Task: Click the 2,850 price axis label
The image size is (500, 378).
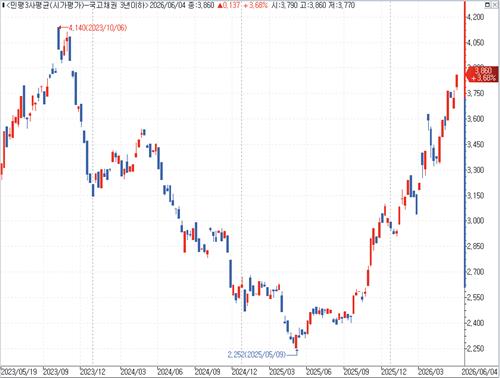Action: point(475,246)
